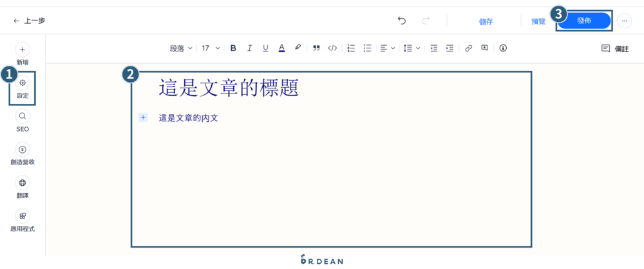Image resolution: width=644 pixels, height=269 pixels.
Task: Toggle underline formatting
Action: click(x=265, y=48)
